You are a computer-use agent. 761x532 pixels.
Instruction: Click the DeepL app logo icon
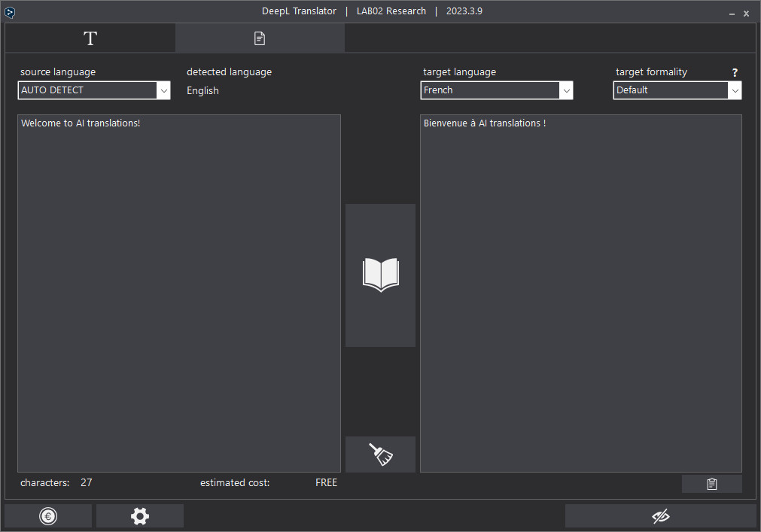10,12
